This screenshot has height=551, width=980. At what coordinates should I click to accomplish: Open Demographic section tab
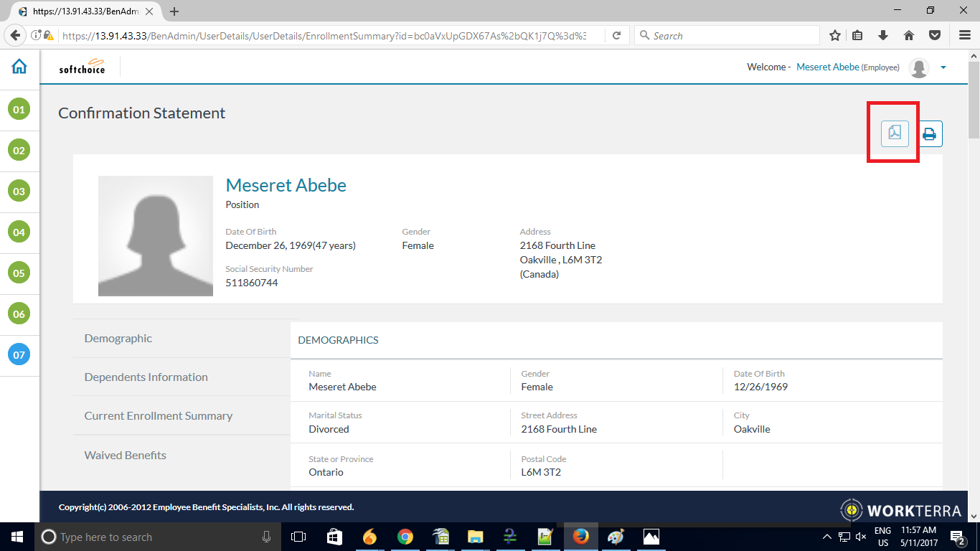point(118,339)
